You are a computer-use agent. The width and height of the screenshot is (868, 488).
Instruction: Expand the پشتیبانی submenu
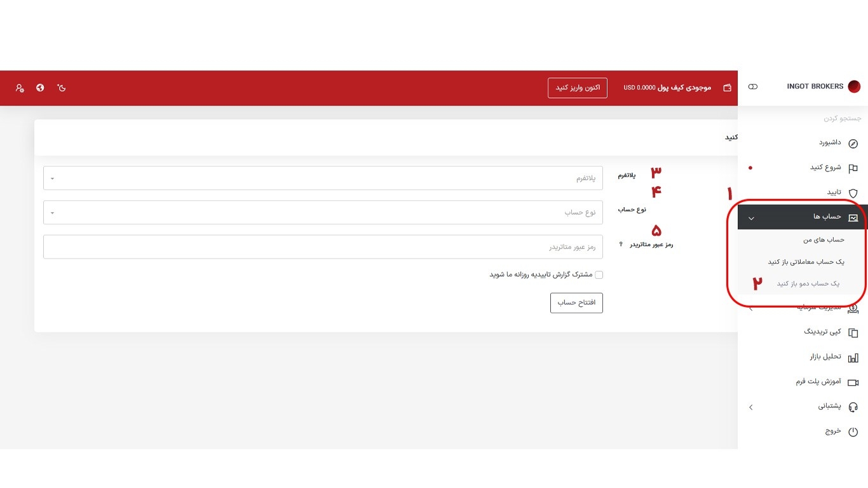[750, 407]
